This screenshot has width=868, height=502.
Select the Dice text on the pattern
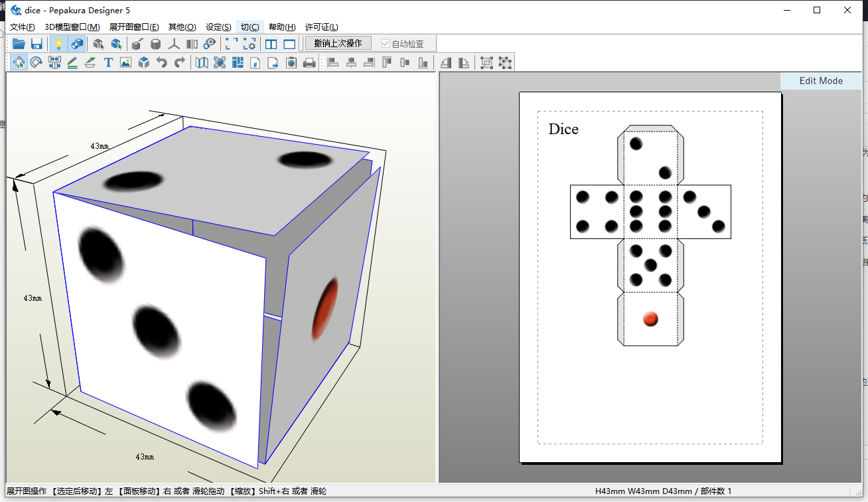click(563, 129)
